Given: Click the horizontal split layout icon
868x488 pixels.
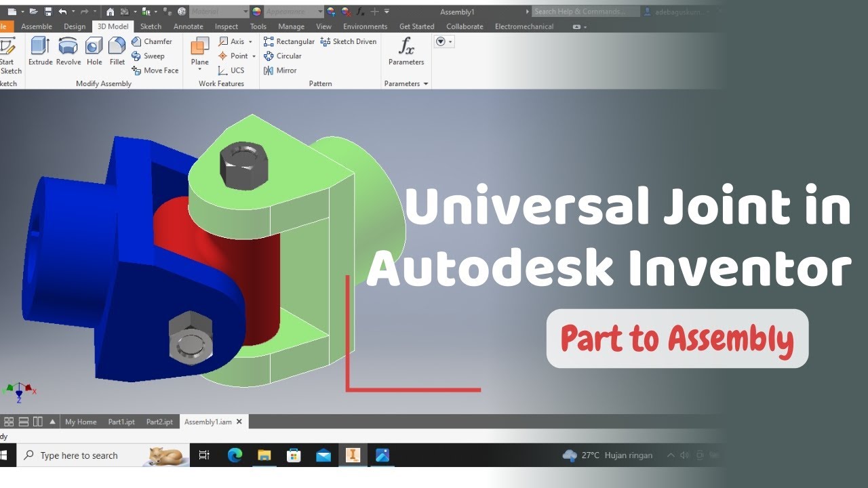Looking at the screenshot, I should tap(23, 422).
